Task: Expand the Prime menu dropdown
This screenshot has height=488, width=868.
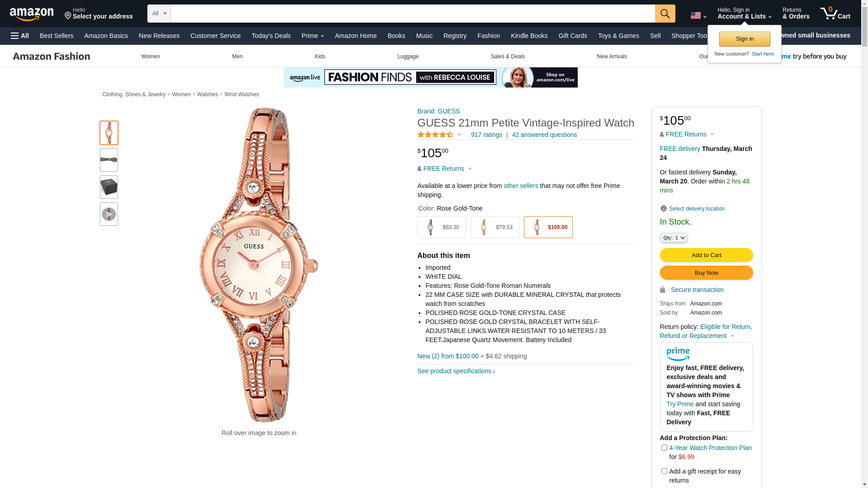Action: [x=313, y=36]
